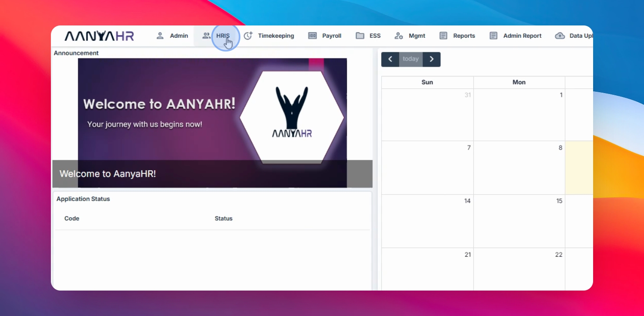The height and width of the screenshot is (316, 644).
Task: Click the Admin Report document icon
Action: coord(494,36)
